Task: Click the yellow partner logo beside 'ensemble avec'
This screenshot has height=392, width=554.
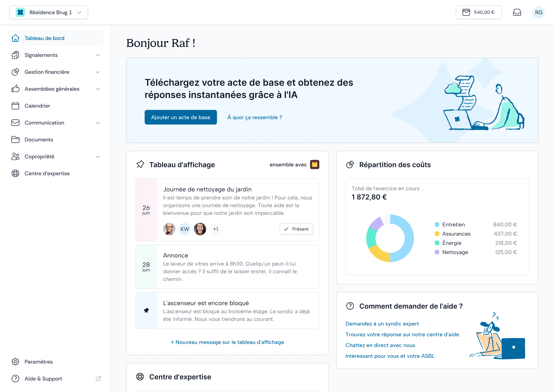Action: coord(314,165)
